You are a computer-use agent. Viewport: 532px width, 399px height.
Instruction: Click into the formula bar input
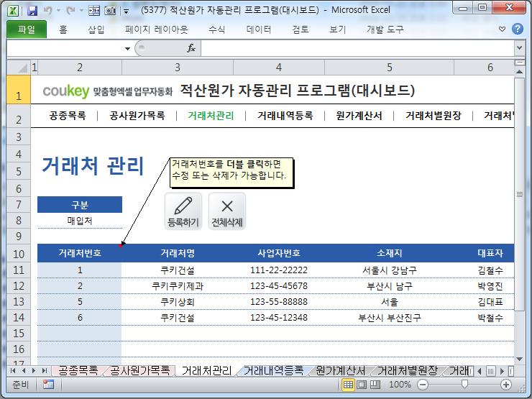pyautogui.click(x=357, y=48)
